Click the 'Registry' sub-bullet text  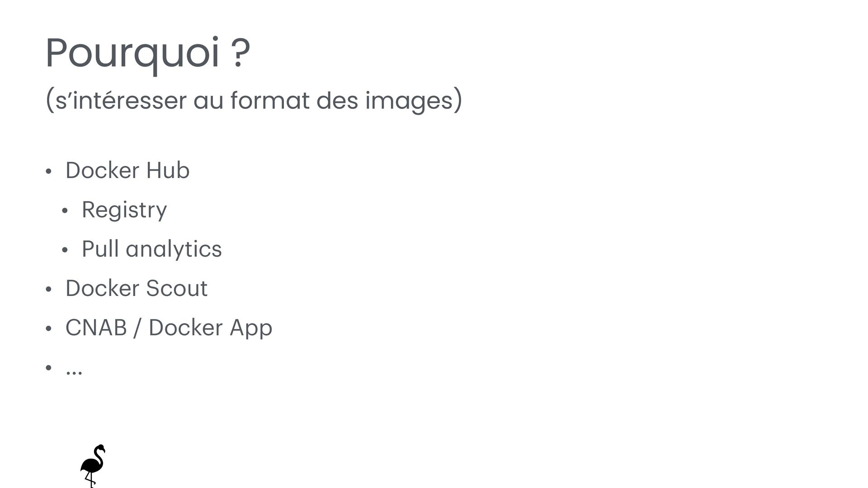point(124,211)
